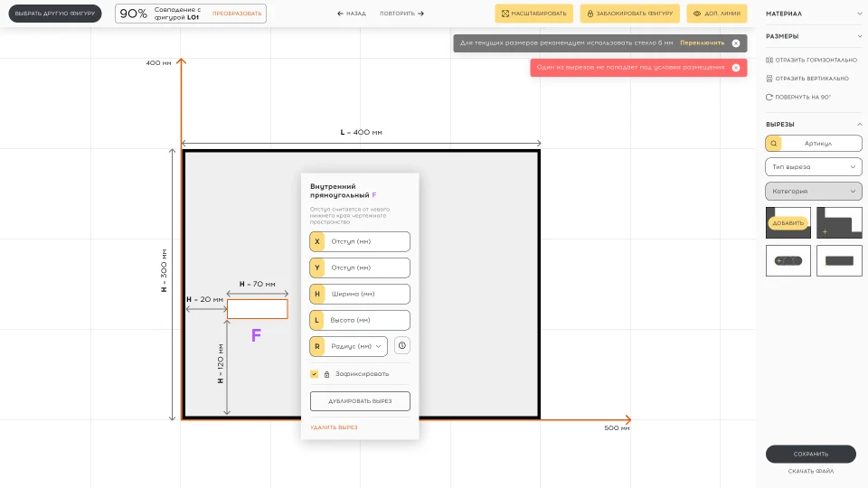868x488 pixels.
Task: Click 'Добавить' on corner cutout thumbnail
Action: 788,223
